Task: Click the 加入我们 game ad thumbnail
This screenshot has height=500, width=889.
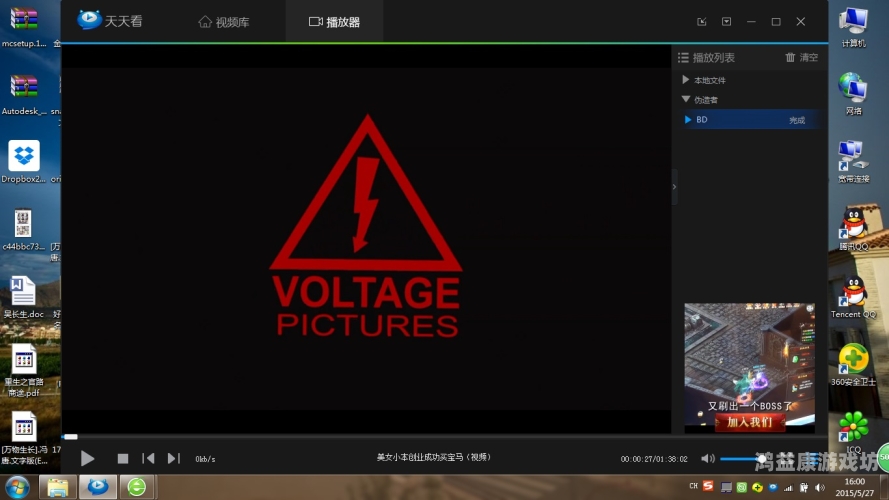Action: pos(749,368)
